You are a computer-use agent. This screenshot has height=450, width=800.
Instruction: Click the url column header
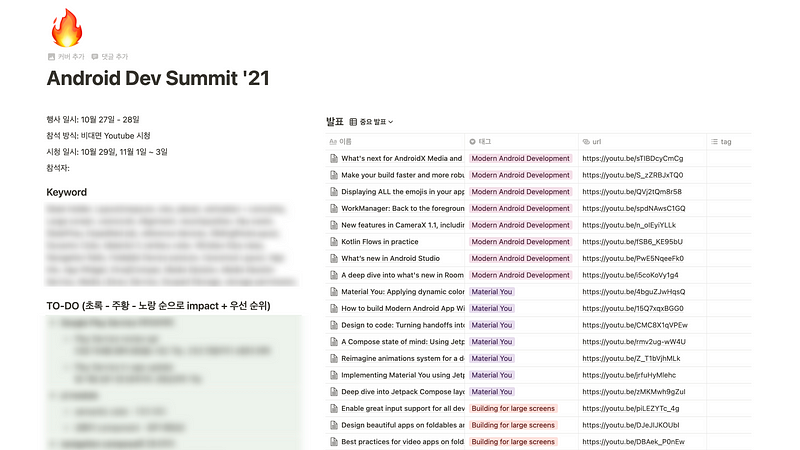pos(592,141)
